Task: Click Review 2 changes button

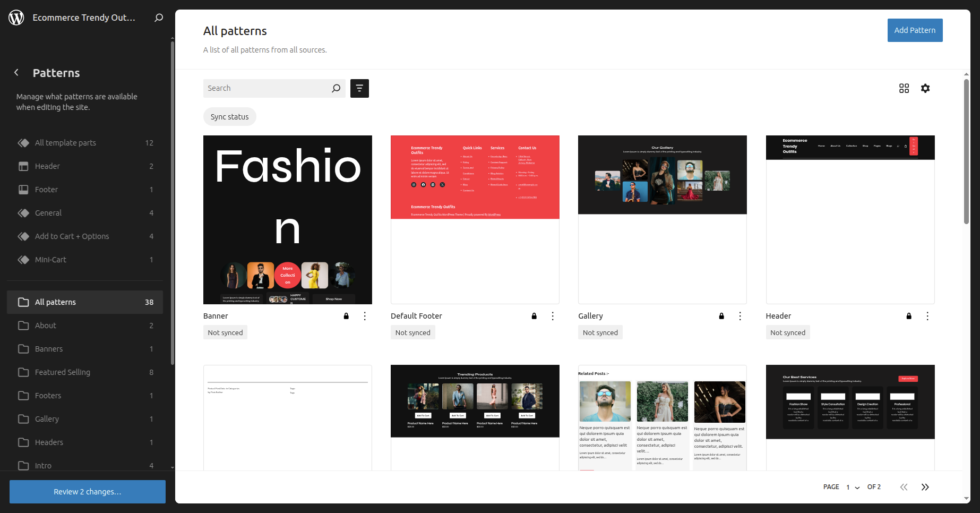Action: tap(88, 492)
